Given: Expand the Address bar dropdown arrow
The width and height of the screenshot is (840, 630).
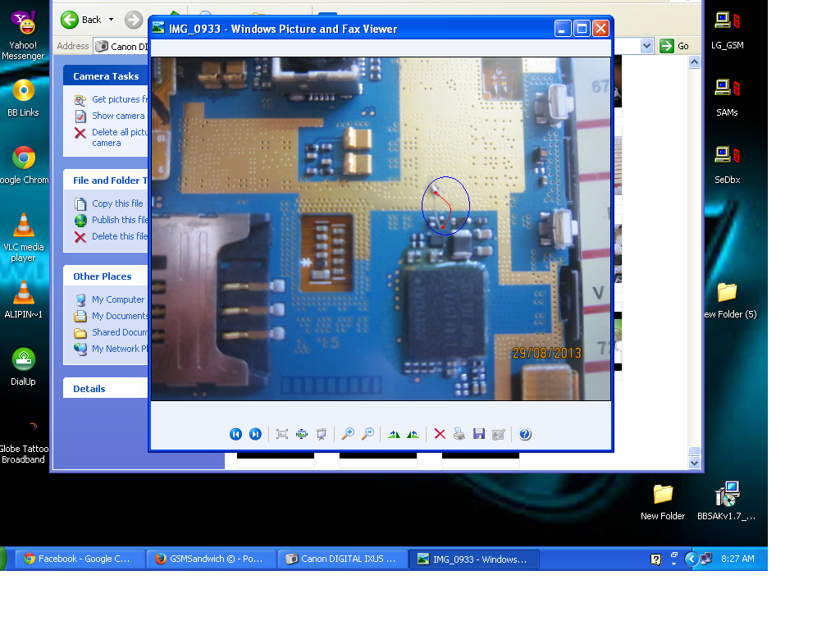Looking at the screenshot, I should click(x=646, y=46).
